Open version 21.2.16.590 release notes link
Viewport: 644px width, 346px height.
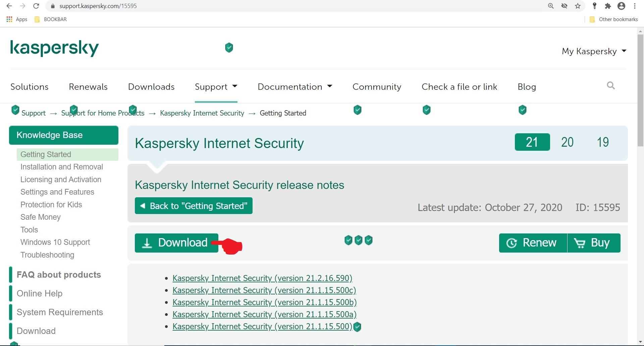262,278
